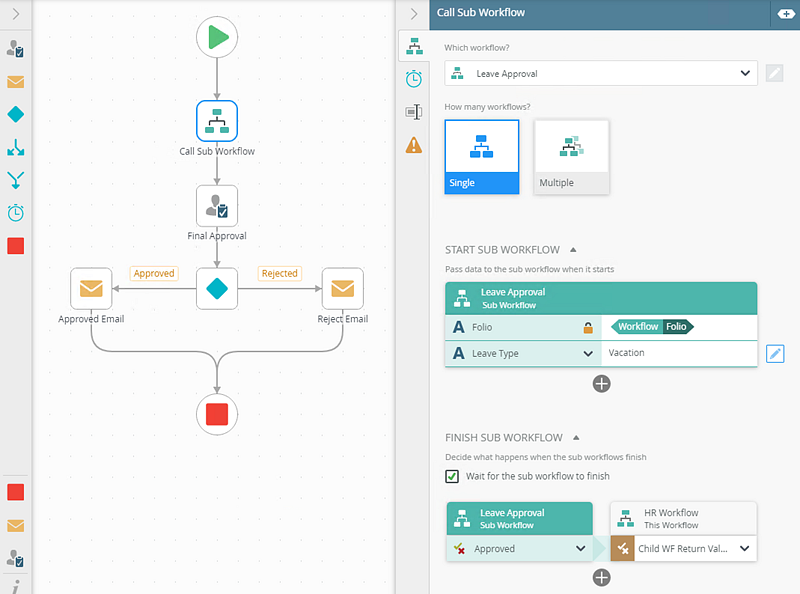Click the Approved Email step node
The height and width of the screenshot is (594, 800).
pyautogui.click(x=91, y=289)
